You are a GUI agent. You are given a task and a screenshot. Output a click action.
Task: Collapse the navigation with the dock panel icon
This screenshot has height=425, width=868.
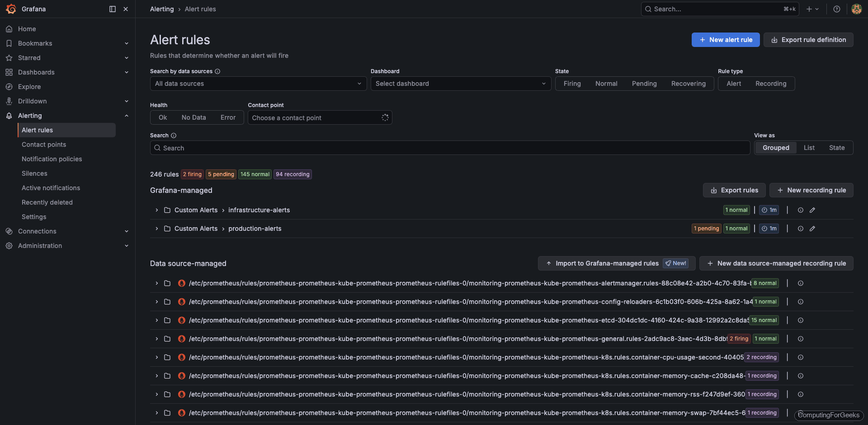tap(112, 9)
